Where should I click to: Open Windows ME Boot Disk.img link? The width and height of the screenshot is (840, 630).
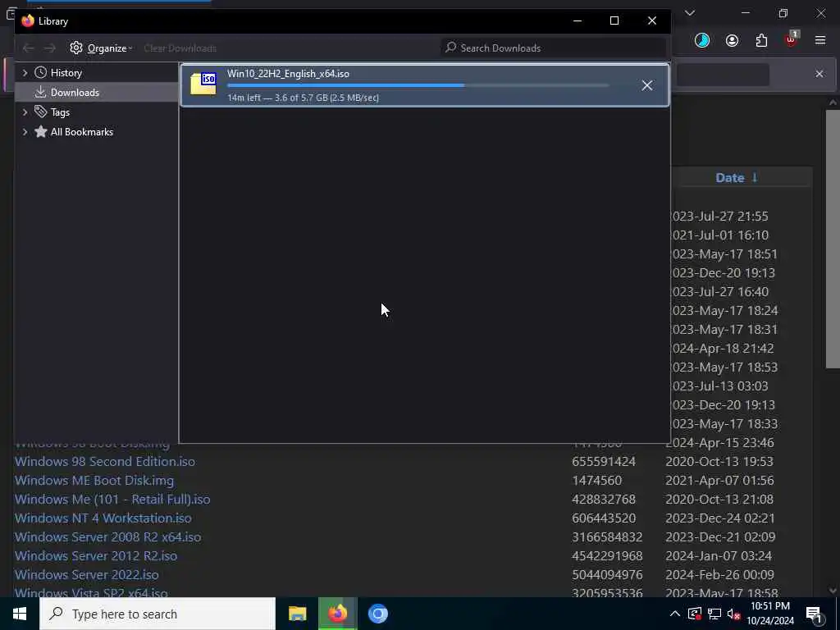(x=94, y=481)
